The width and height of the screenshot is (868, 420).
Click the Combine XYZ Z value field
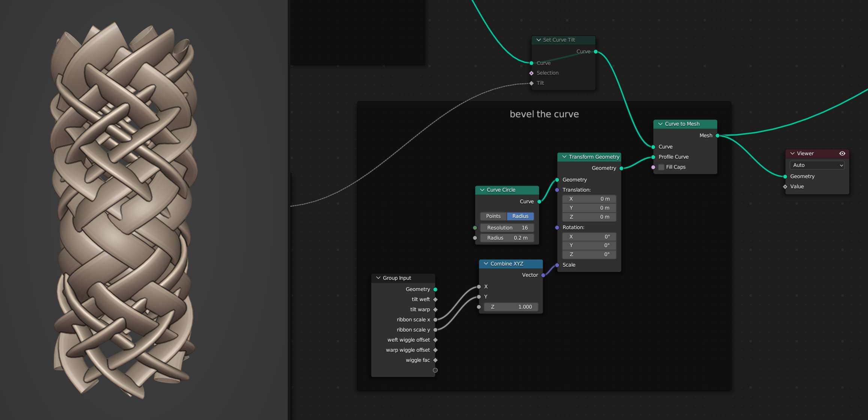(x=511, y=307)
